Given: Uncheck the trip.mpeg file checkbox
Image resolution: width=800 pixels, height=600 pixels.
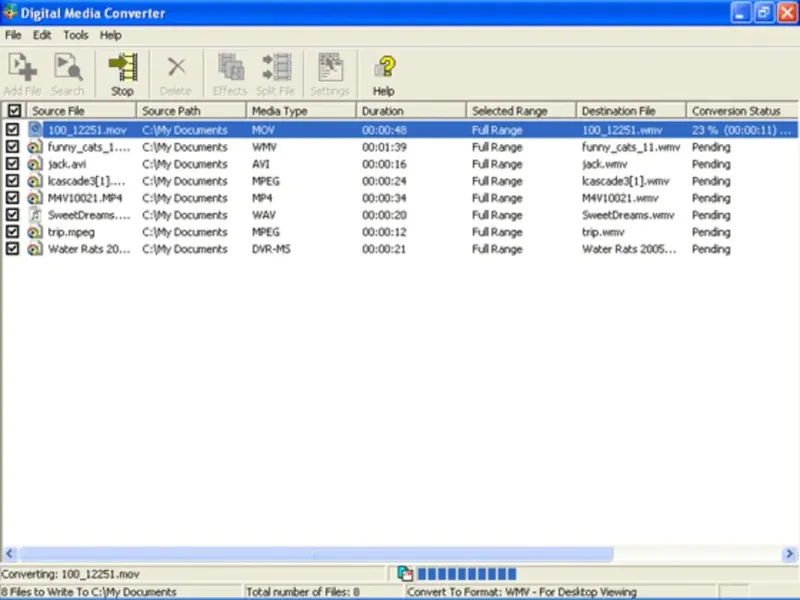Looking at the screenshot, I should pyautogui.click(x=13, y=232).
